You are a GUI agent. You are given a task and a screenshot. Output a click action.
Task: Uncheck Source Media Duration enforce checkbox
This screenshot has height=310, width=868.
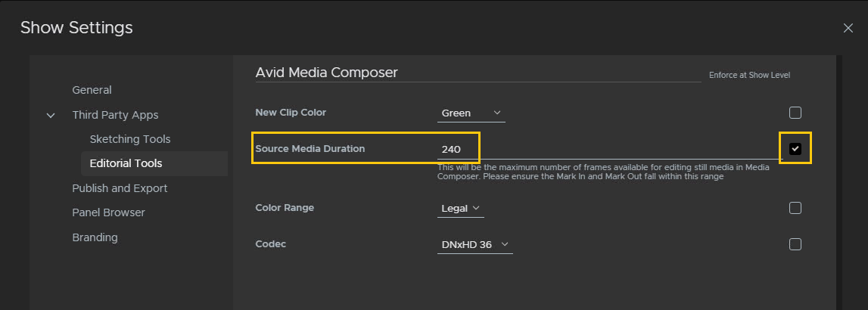pos(795,148)
